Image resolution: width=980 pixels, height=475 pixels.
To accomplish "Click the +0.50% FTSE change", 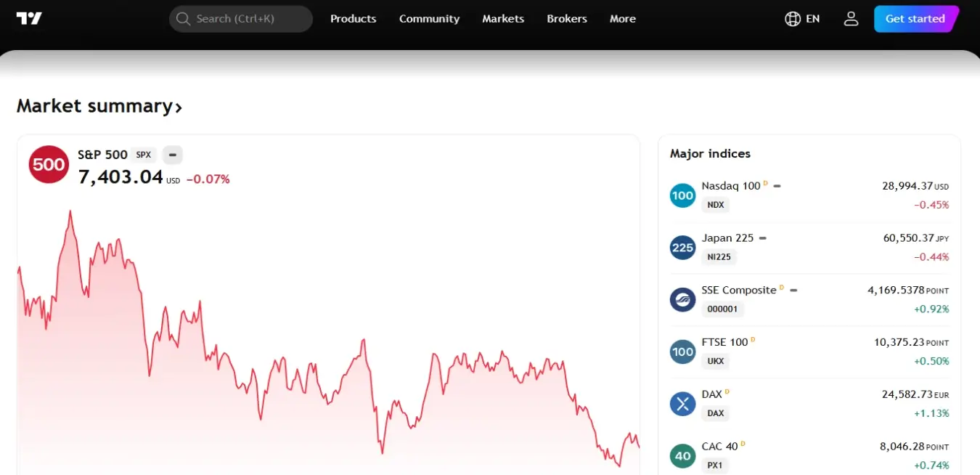I will tap(931, 362).
